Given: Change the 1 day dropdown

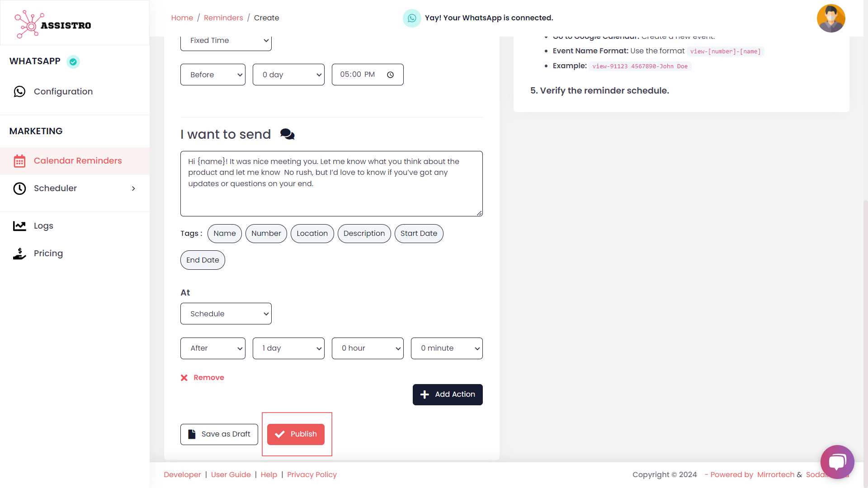Looking at the screenshot, I should tap(288, 348).
